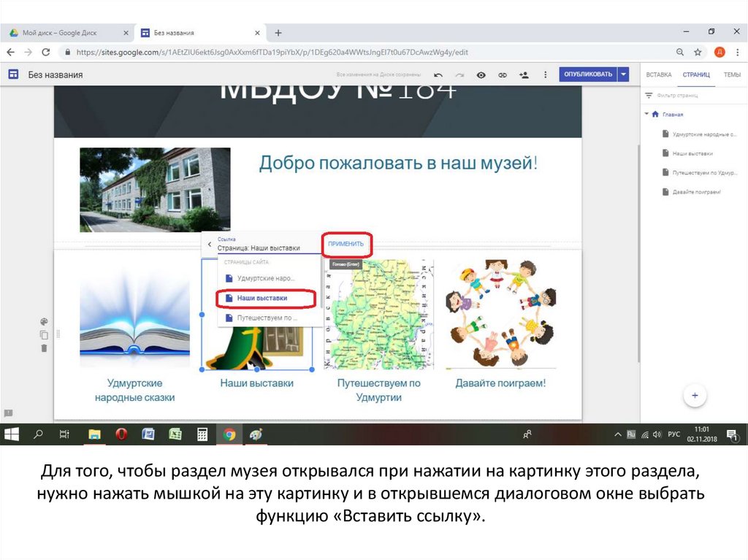
Task: Click the Без названия site name field
Action: [56, 75]
